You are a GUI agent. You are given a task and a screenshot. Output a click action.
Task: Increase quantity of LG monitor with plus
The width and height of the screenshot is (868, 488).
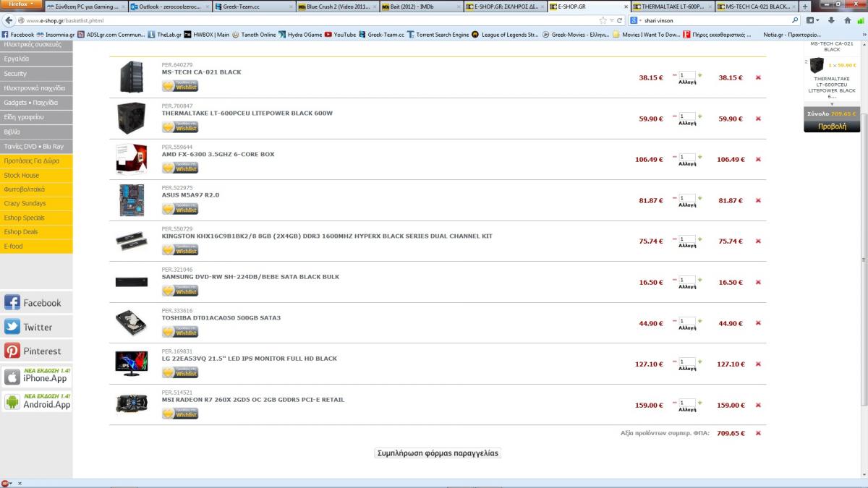(x=699, y=361)
